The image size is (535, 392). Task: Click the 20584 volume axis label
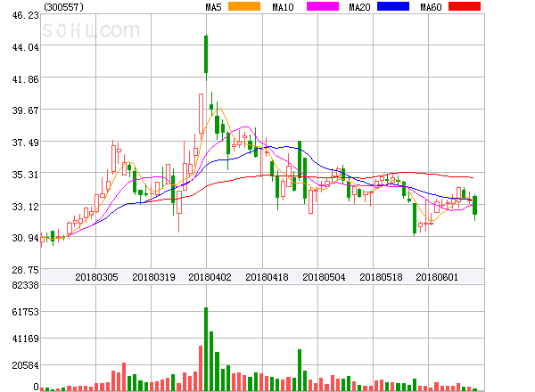click(26, 366)
